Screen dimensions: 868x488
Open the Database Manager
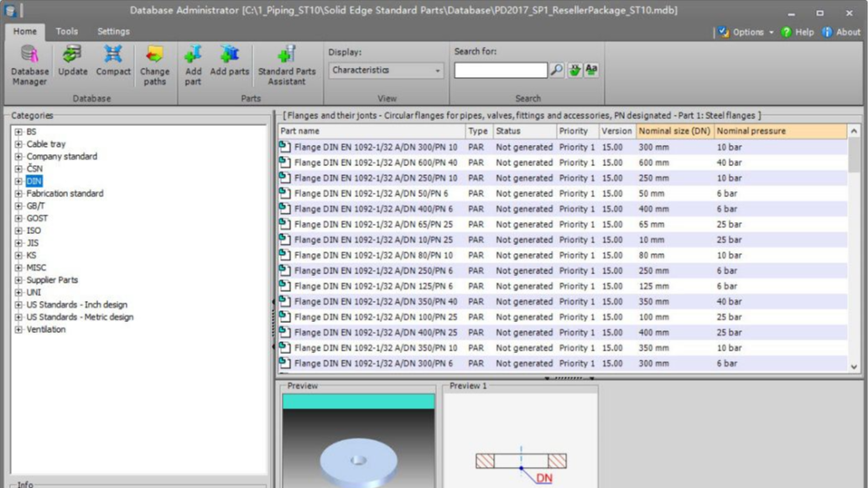29,65
